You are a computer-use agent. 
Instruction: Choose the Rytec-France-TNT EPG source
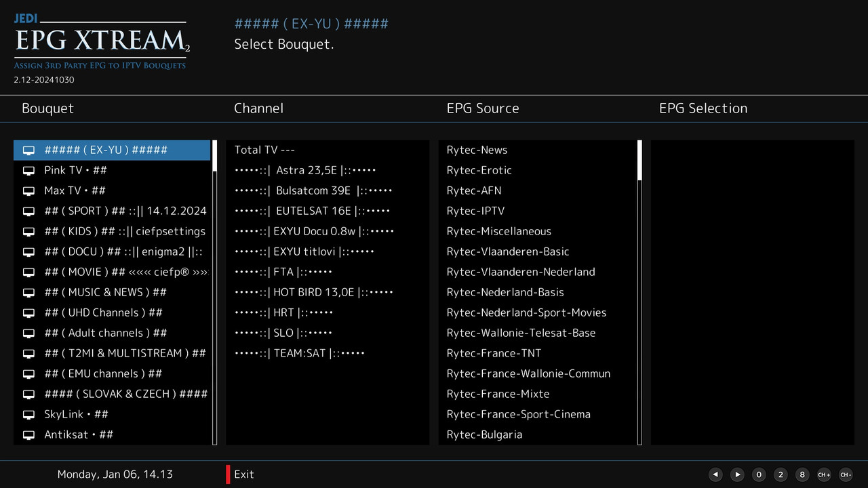point(537,353)
